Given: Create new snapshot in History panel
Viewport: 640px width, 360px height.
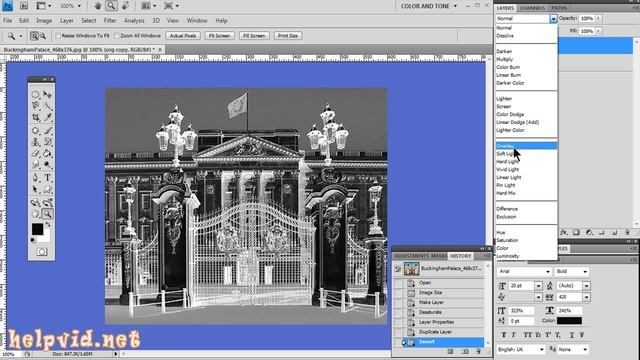Looking at the screenshot, I should point(465,351).
